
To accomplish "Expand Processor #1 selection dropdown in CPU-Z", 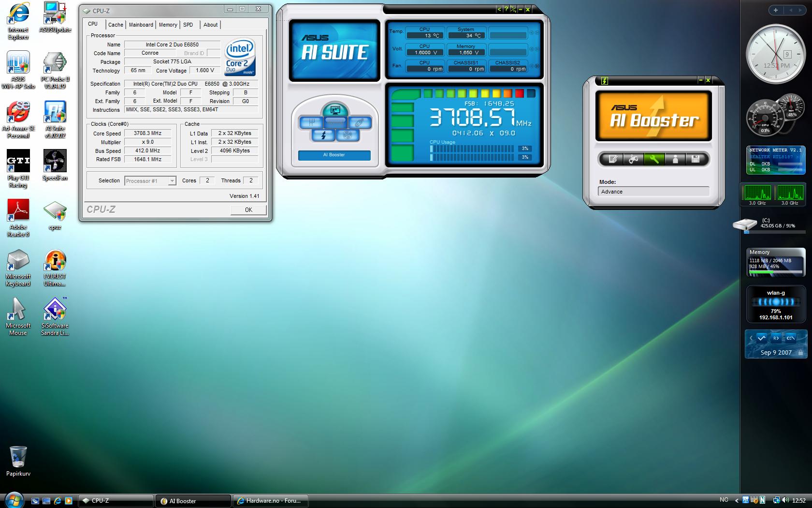I will tap(172, 181).
